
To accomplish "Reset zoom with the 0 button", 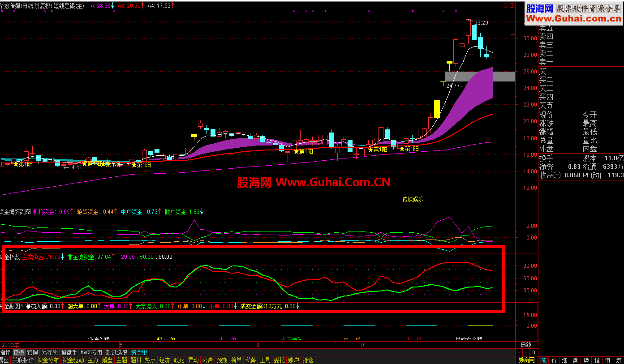I will pyautogui.click(x=533, y=352).
